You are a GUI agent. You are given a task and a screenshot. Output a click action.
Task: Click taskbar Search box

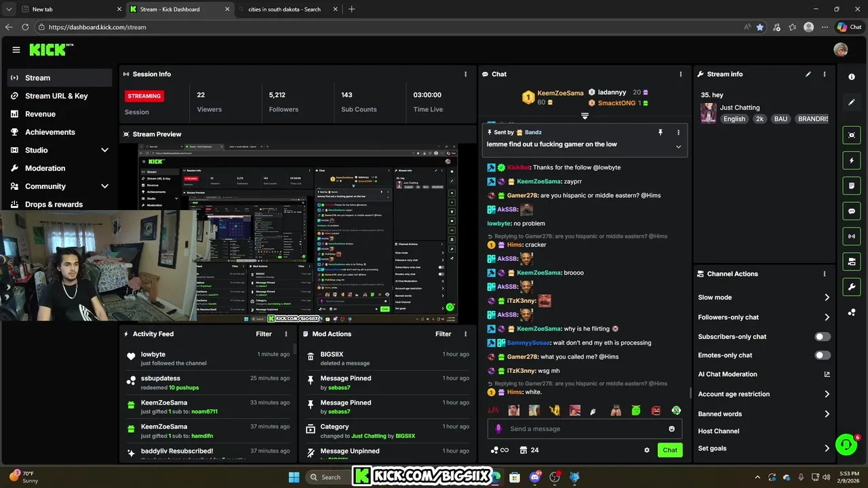(328, 477)
